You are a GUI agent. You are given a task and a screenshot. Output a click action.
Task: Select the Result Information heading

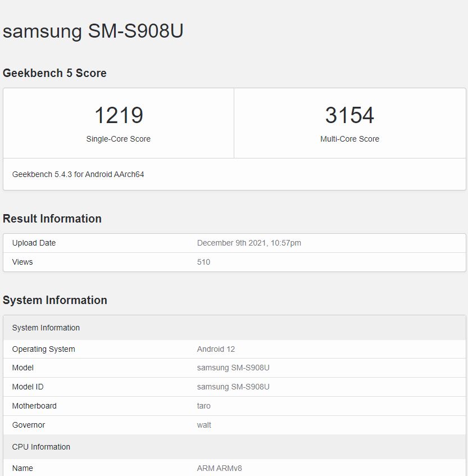52,219
